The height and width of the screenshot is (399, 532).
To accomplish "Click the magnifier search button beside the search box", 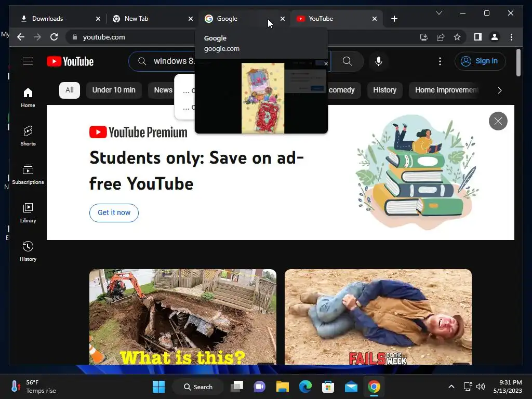I will pos(347,61).
